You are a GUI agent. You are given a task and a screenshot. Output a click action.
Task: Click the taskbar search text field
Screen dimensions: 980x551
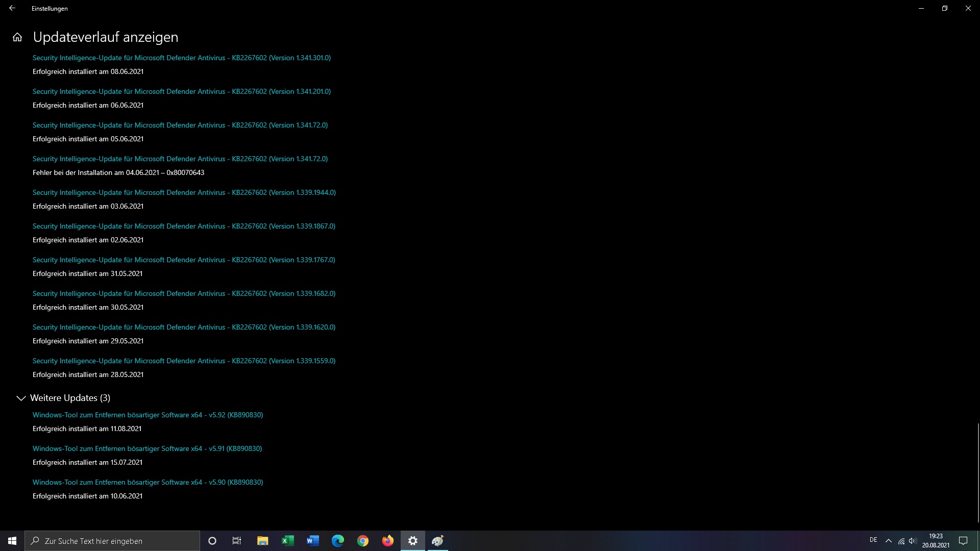[117, 541]
